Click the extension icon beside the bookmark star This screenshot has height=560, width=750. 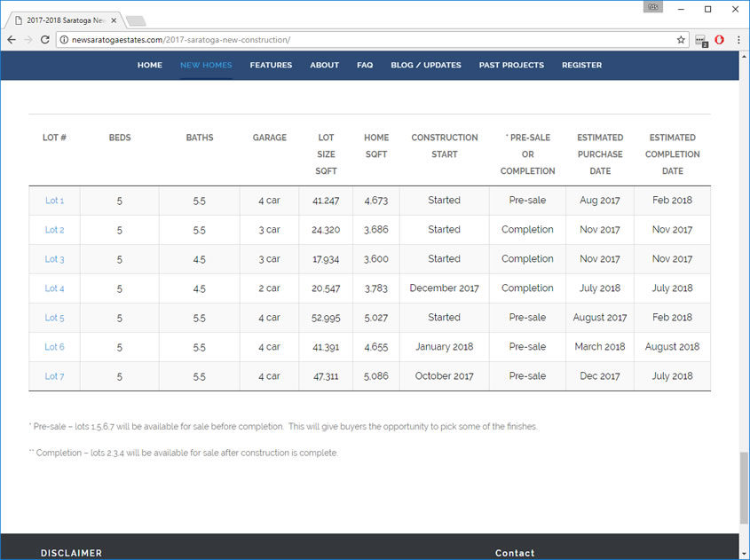[701, 40]
